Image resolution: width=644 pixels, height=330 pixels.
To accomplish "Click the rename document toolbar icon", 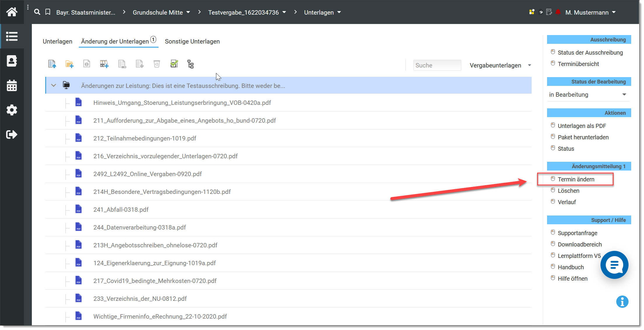I will point(122,64).
